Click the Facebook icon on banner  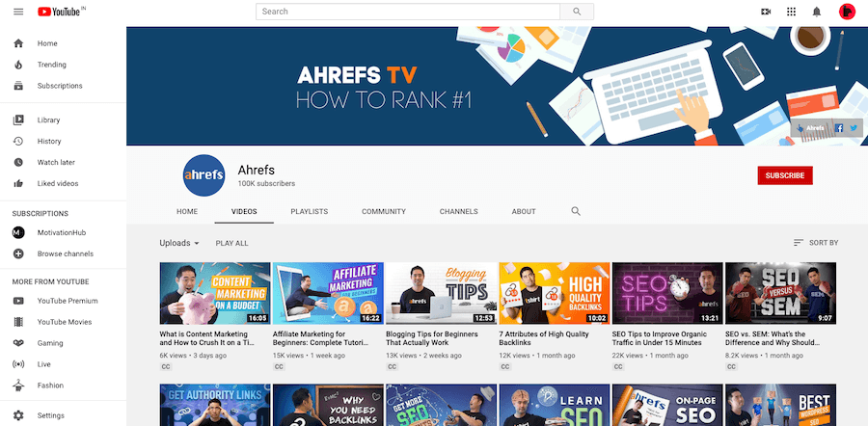coord(839,128)
